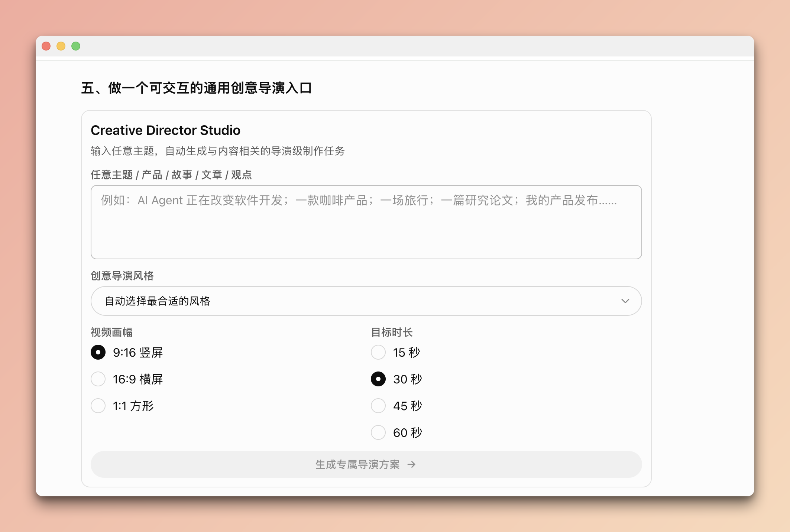Click the 视频画幅 label
Viewport: 790px width, 532px height.
pyautogui.click(x=111, y=332)
